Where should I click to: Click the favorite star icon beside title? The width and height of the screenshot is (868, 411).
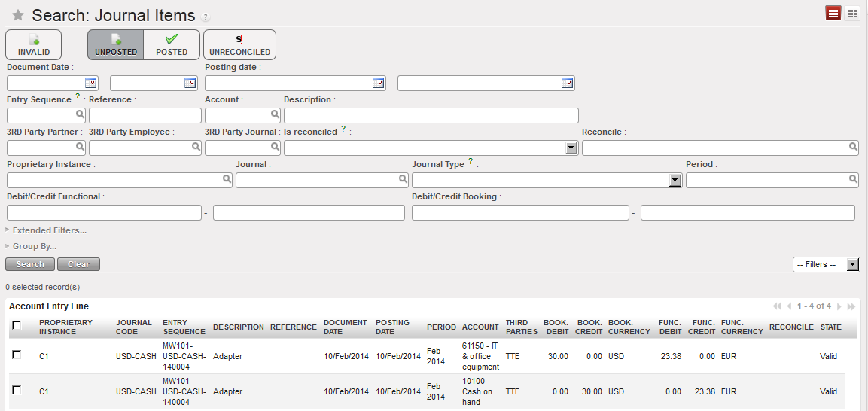pos(18,16)
